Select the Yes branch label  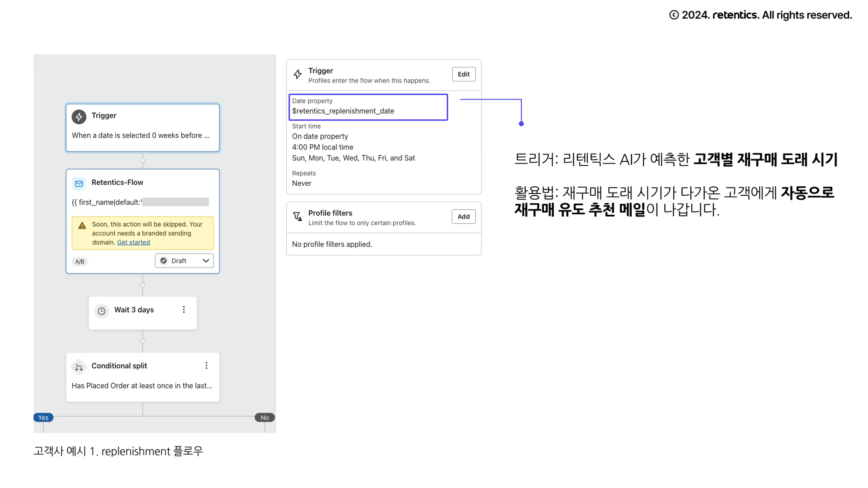[43, 417]
